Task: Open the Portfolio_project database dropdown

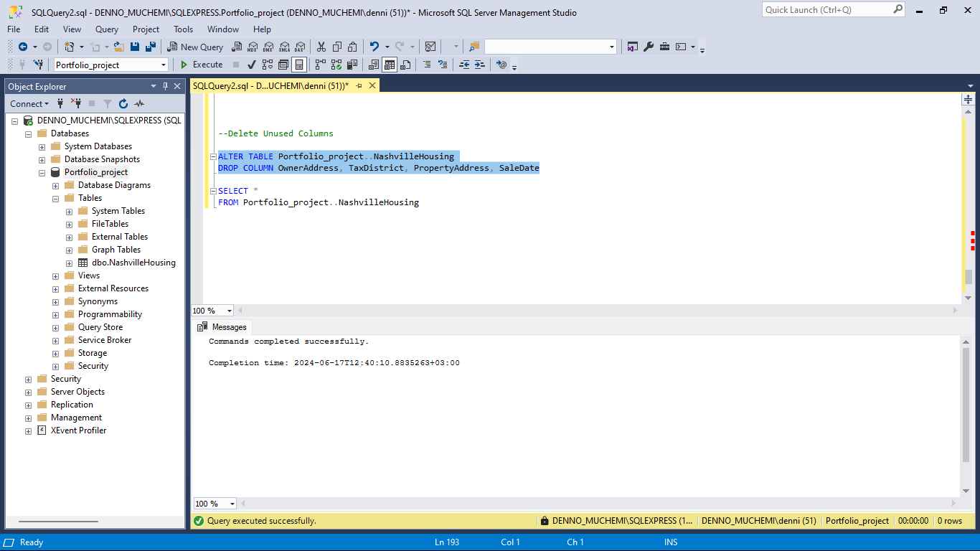Action: [x=164, y=65]
